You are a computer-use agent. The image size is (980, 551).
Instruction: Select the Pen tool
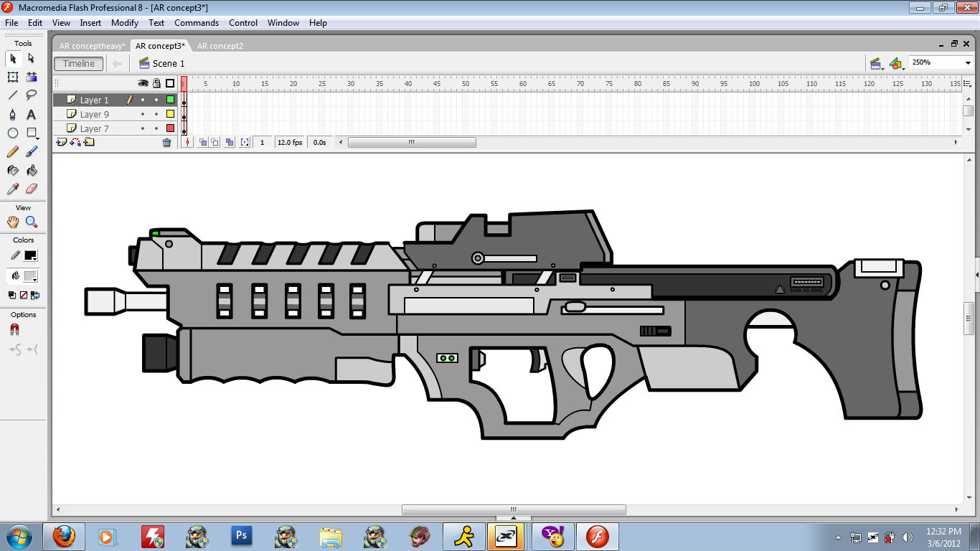(x=12, y=114)
